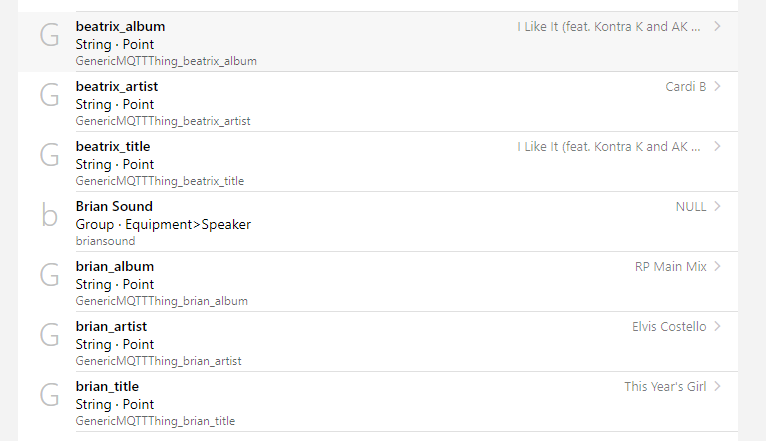Click the G icon beside brian_title
The image size is (766, 441).
pyautogui.click(x=49, y=396)
